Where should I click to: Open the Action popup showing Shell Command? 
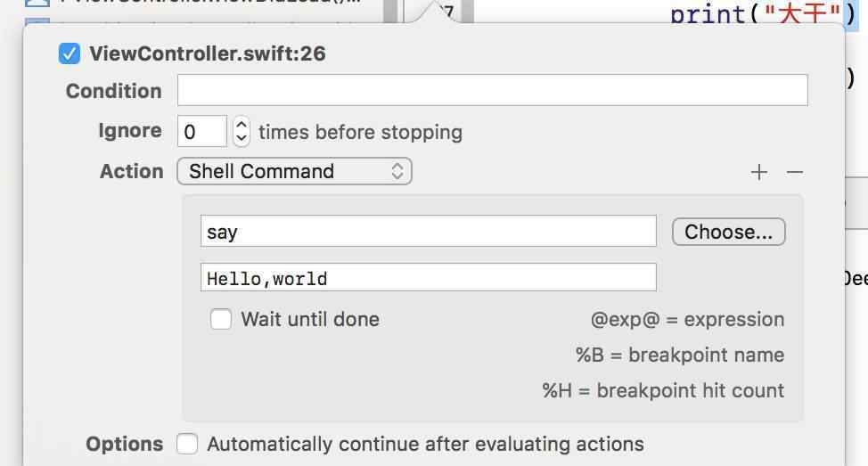click(294, 171)
